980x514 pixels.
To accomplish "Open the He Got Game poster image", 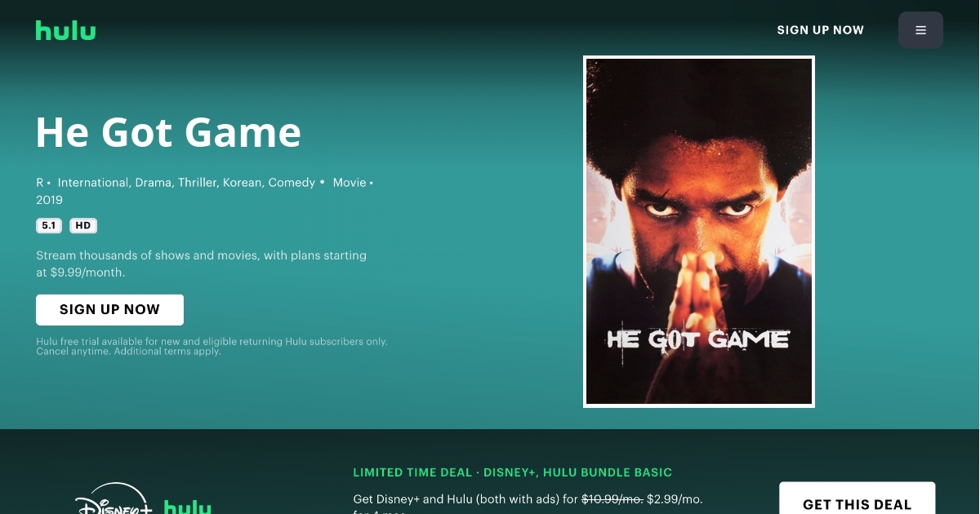I will pyautogui.click(x=699, y=232).
